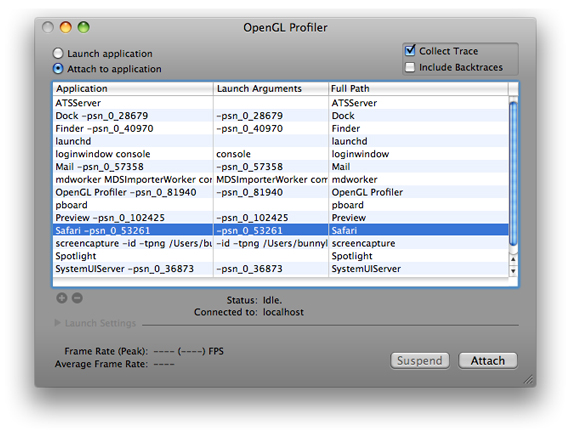Select the Attach to application radio button
Image resolution: width=570 pixels, height=431 pixels.
(x=58, y=69)
